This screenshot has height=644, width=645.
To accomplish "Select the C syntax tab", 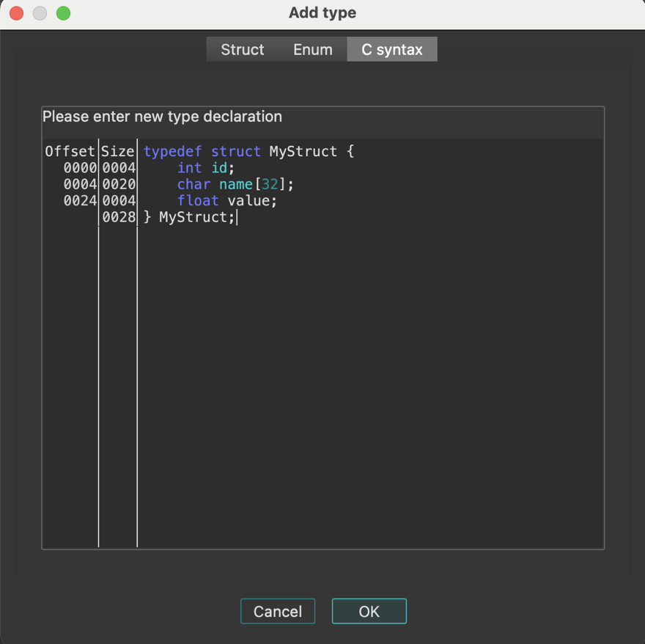I will (x=391, y=49).
